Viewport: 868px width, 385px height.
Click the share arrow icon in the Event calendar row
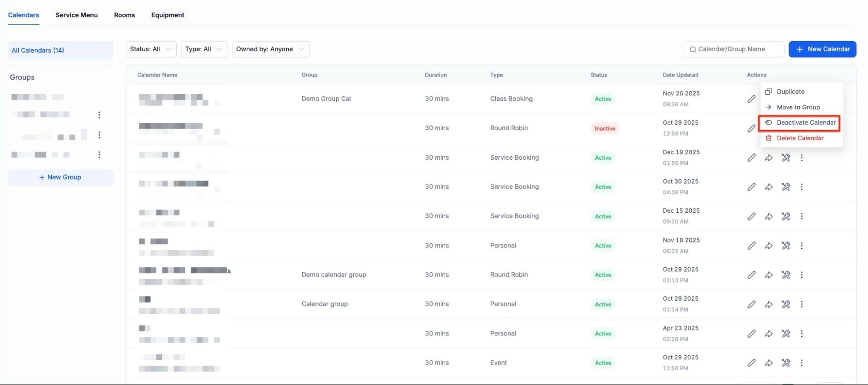click(x=769, y=363)
